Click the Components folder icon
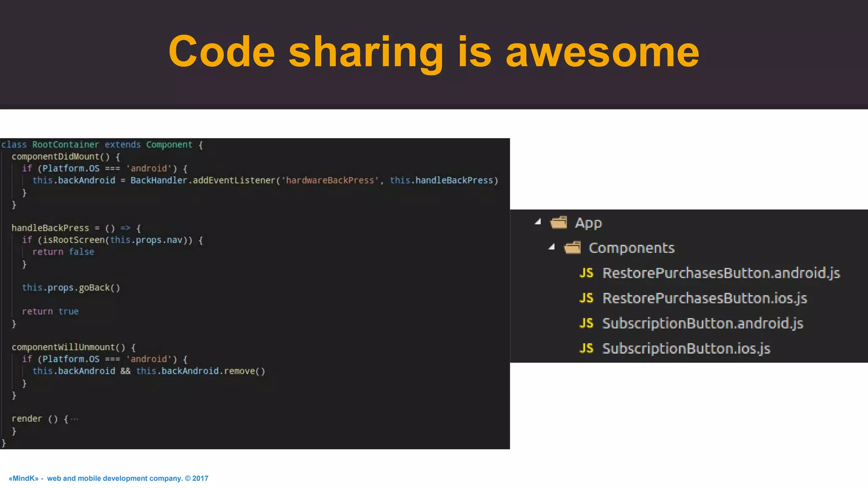This screenshot has height=488, width=868. click(x=572, y=247)
